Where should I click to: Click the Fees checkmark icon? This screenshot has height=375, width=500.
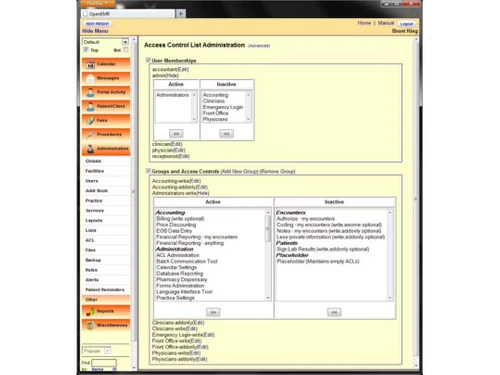coord(90,120)
